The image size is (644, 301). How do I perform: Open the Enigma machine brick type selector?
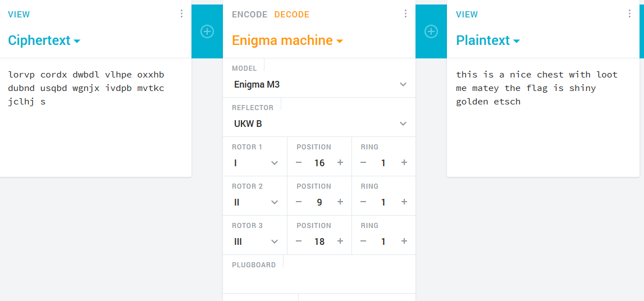point(287,40)
